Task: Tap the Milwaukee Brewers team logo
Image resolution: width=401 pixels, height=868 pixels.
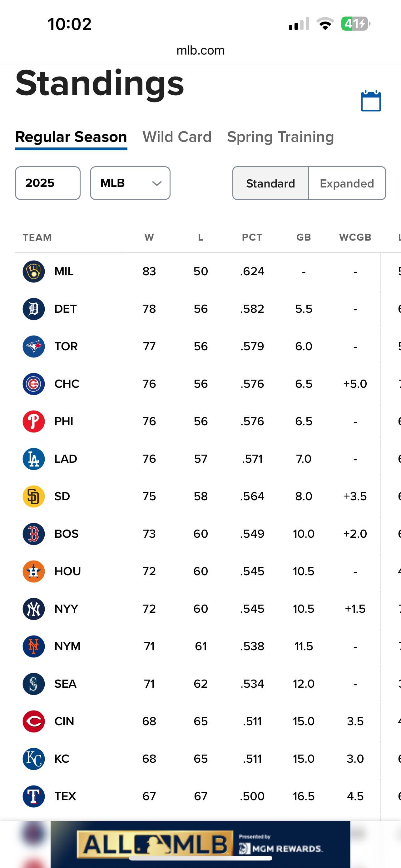Action: point(34,271)
